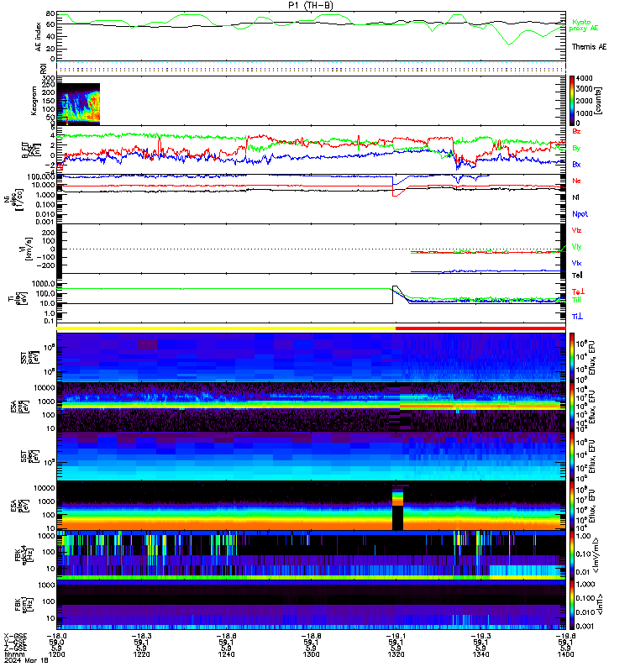
Task: Click the "1220" time tick label
Action: (x=141, y=654)
